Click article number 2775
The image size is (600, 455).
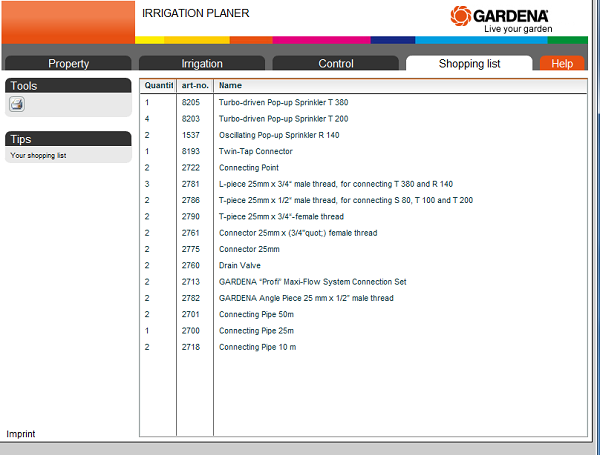click(191, 249)
